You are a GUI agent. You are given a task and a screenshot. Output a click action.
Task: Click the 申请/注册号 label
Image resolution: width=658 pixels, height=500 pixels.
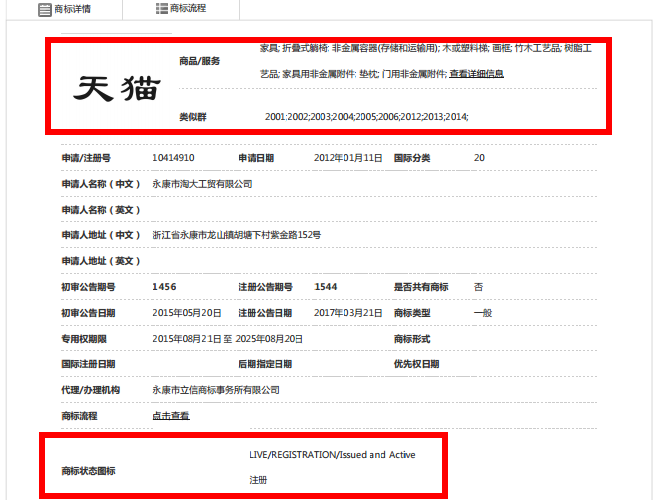[x=86, y=158]
